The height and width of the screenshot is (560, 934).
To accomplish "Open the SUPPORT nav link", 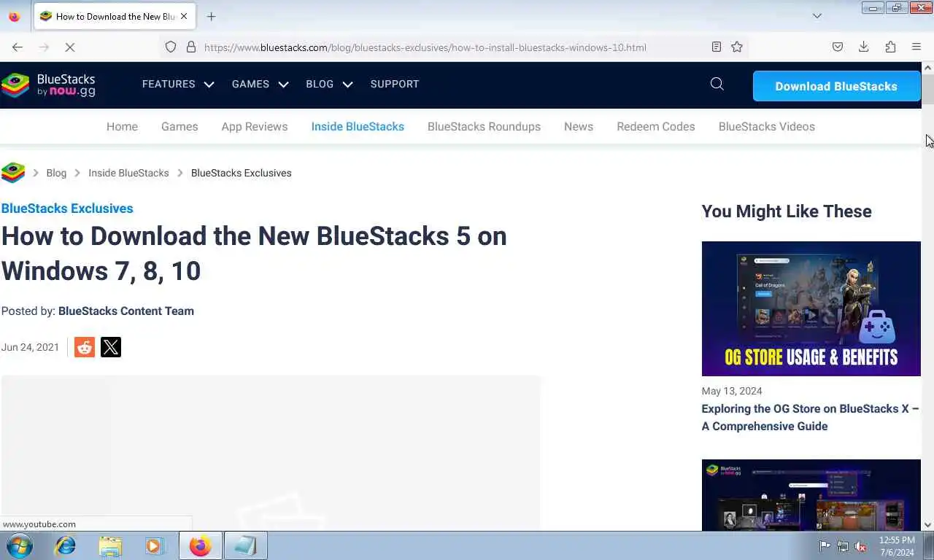I will (x=395, y=84).
